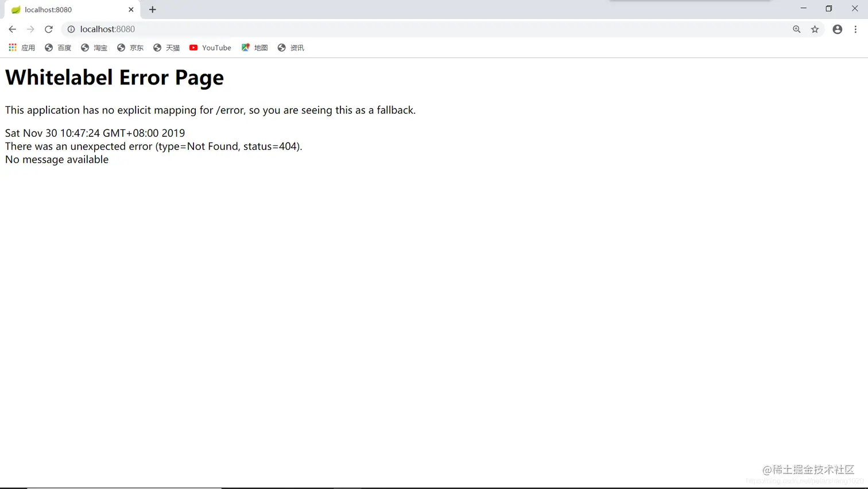Open the zoom magnifier icon
The width and height of the screenshot is (868, 489).
[797, 29]
